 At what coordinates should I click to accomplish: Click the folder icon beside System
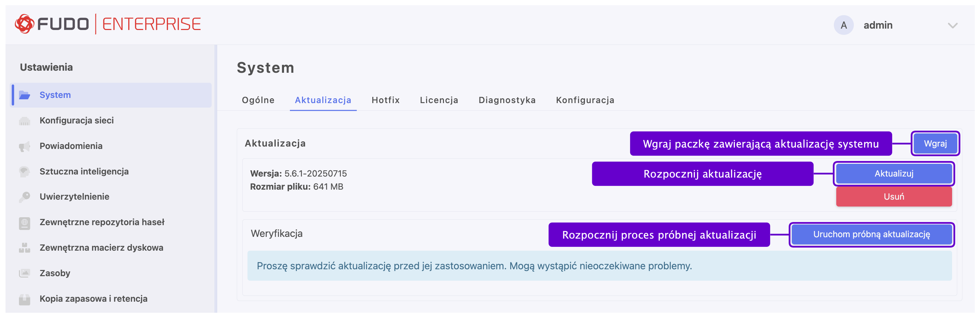coord(25,95)
